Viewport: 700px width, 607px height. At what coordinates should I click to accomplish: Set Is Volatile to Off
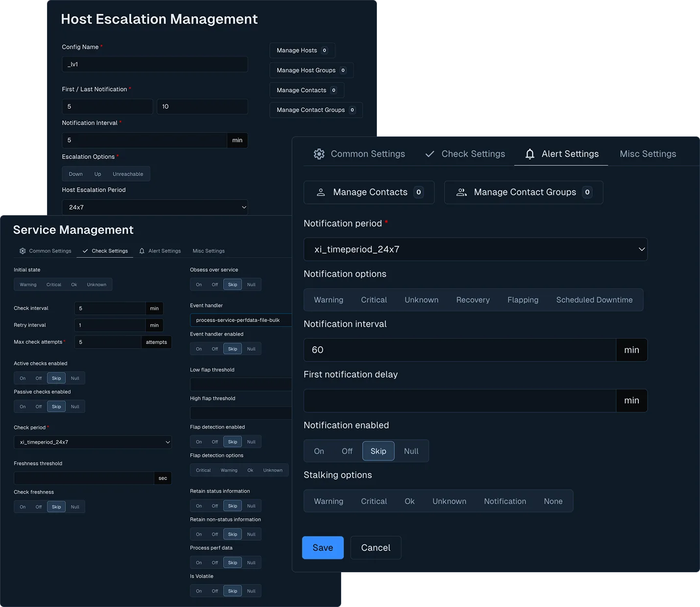click(x=215, y=591)
